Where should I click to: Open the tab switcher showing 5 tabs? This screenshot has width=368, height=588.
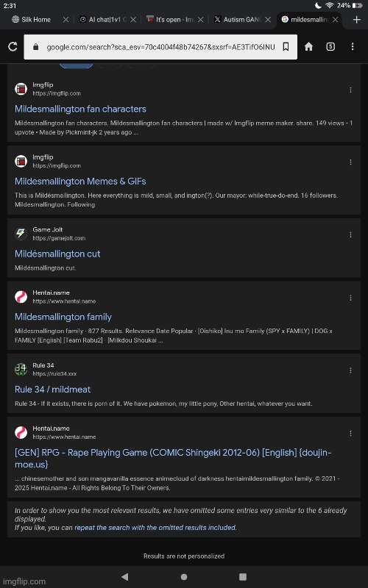click(x=330, y=46)
